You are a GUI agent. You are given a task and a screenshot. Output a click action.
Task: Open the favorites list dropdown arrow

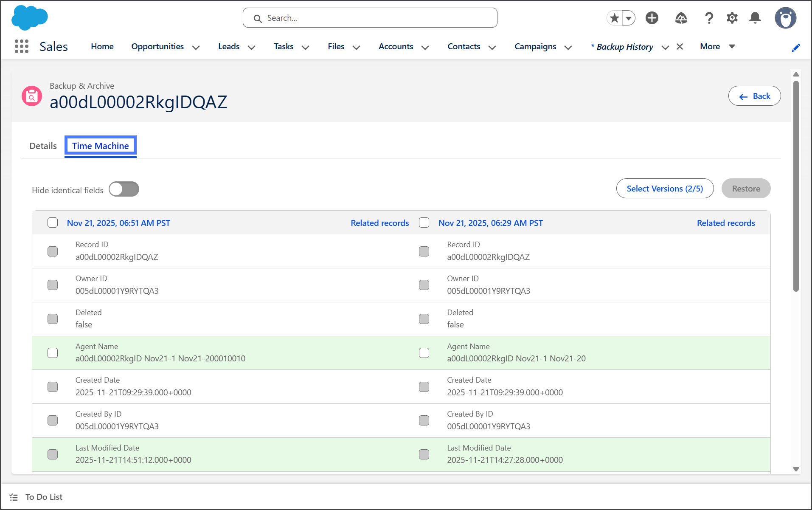coord(629,18)
